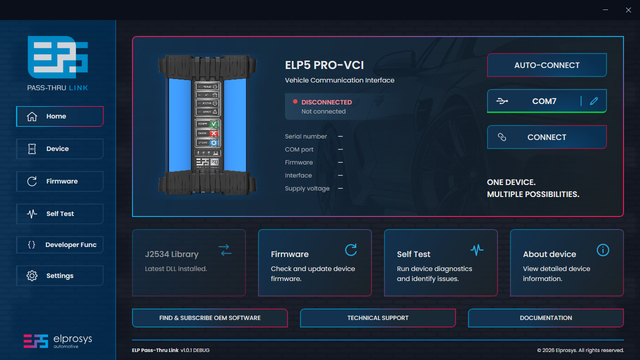The image size is (640, 360).
Task: Click the Self Test pulse icon in sidebar
Action: (32, 213)
